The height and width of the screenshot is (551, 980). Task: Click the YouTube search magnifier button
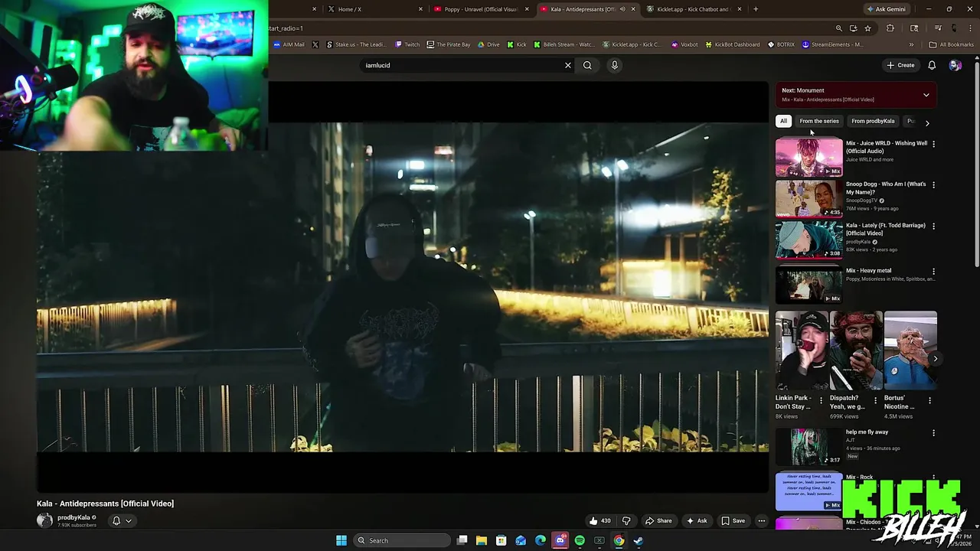(x=587, y=65)
